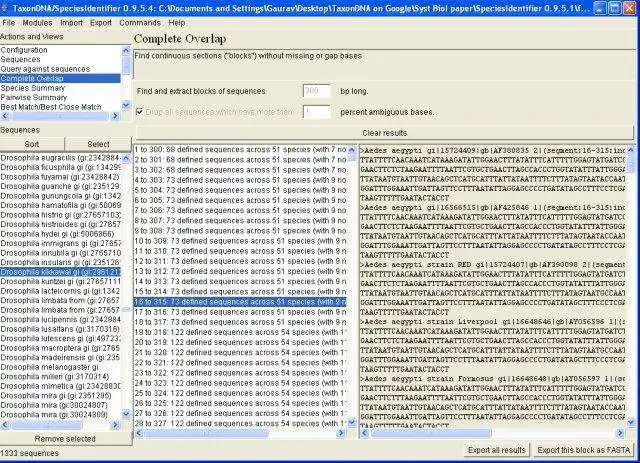
Task: Select Best Match/Best Close Match view
Action: click(60, 107)
